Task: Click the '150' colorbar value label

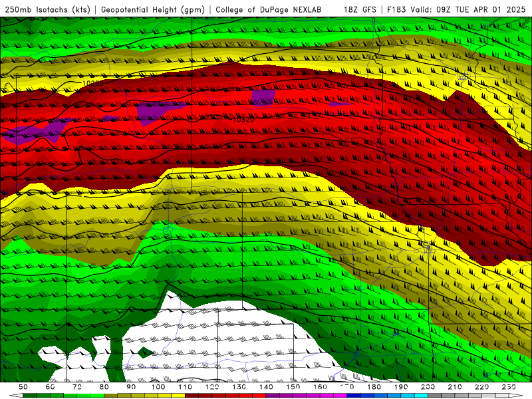Action: click(x=293, y=387)
